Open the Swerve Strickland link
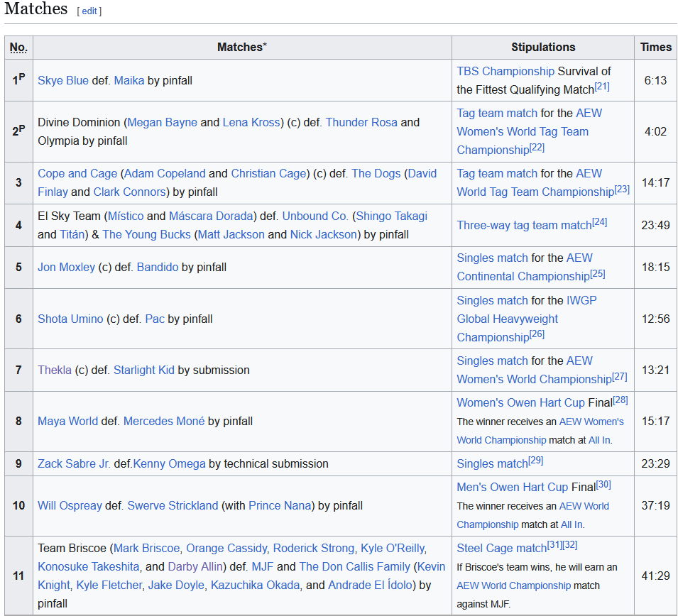The height and width of the screenshot is (616, 678). (x=173, y=505)
